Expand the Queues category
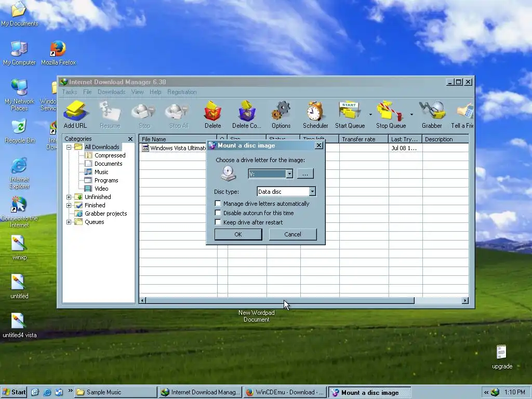This screenshot has width=532, height=399. point(69,222)
